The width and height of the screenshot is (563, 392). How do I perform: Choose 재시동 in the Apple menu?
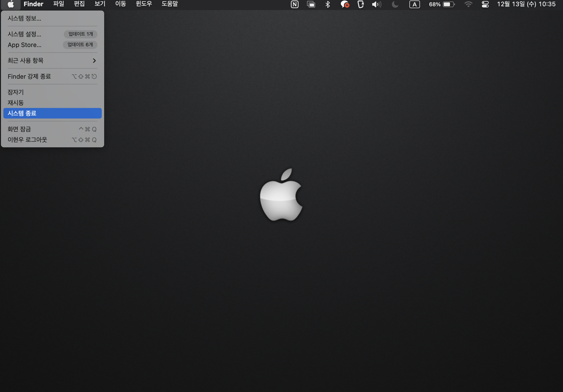(16, 103)
